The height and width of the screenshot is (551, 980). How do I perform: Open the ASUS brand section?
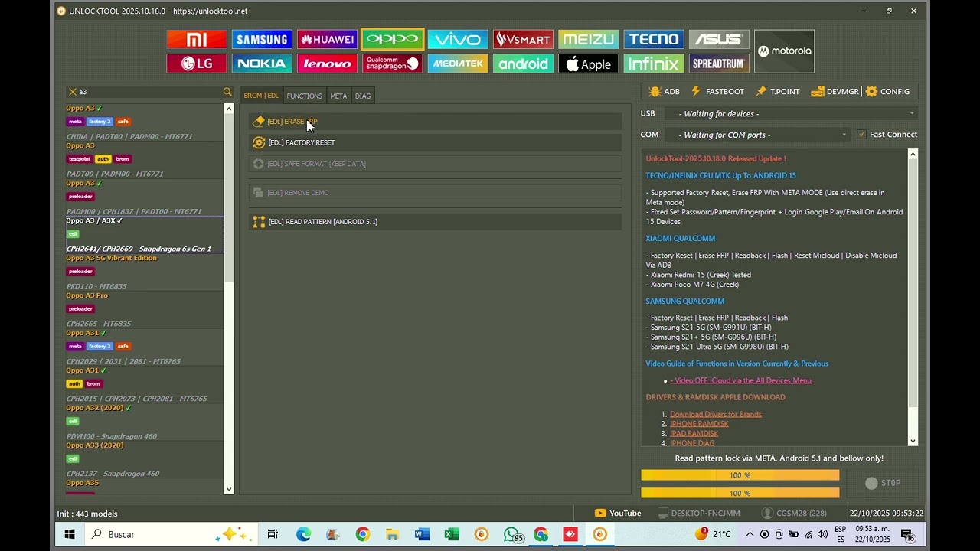coord(719,39)
